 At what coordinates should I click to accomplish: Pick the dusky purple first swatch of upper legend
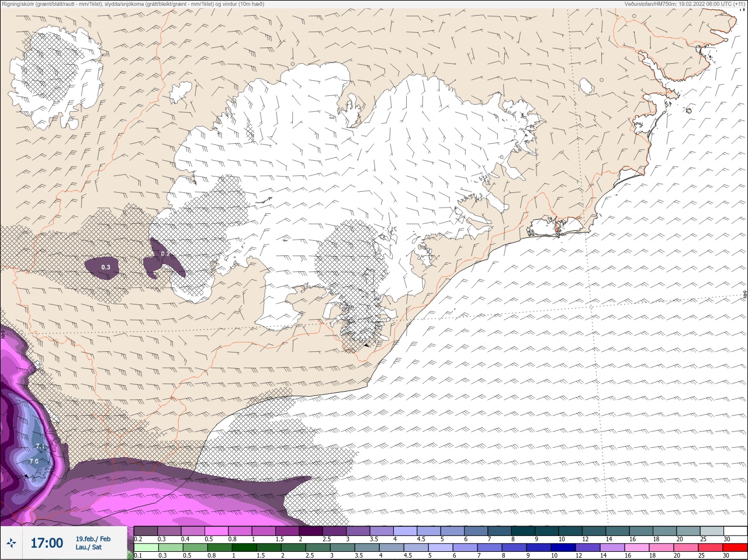(x=146, y=531)
